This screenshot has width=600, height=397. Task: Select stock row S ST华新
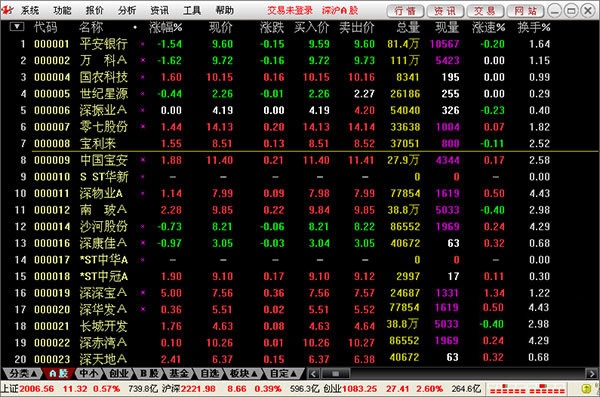click(x=300, y=177)
